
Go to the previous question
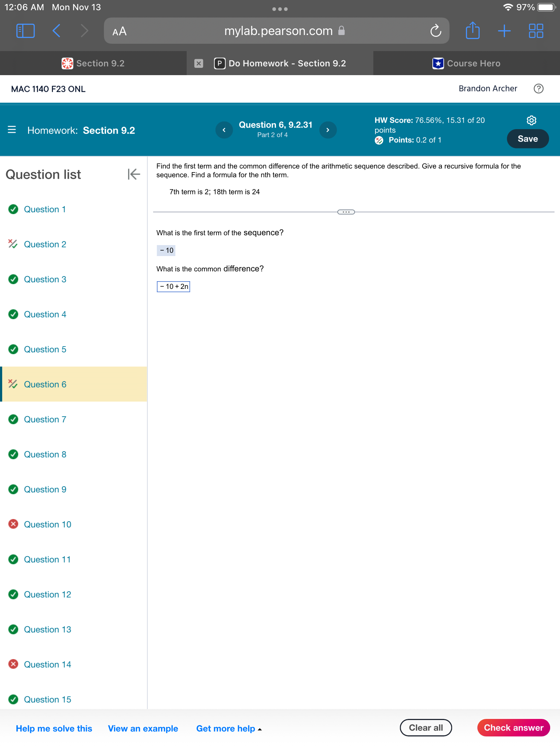pos(224,130)
